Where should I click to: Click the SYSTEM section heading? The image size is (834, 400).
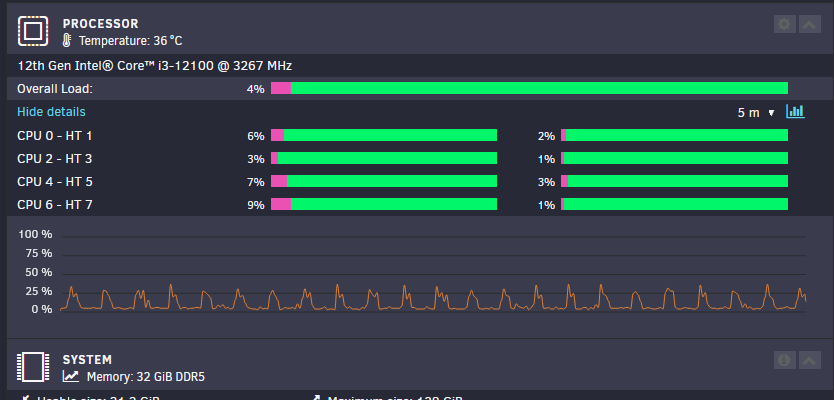[87, 360]
